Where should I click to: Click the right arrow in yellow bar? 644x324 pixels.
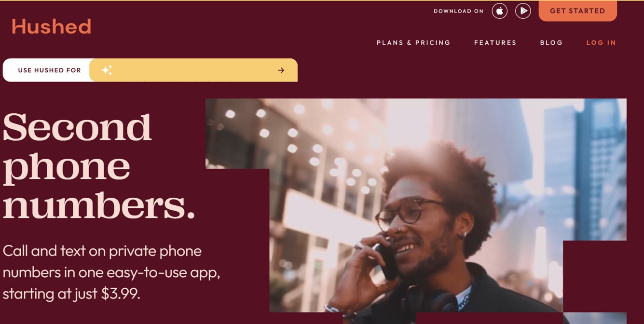click(x=281, y=70)
